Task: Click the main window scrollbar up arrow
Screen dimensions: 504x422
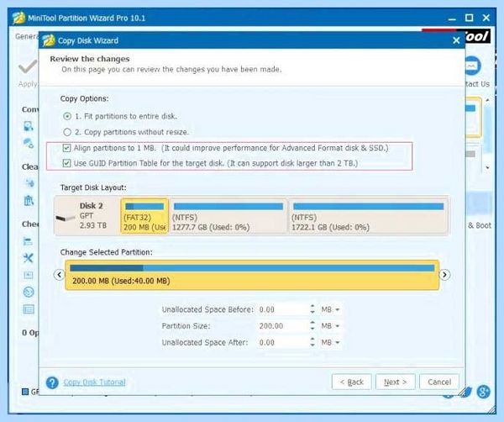Action: [487, 100]
